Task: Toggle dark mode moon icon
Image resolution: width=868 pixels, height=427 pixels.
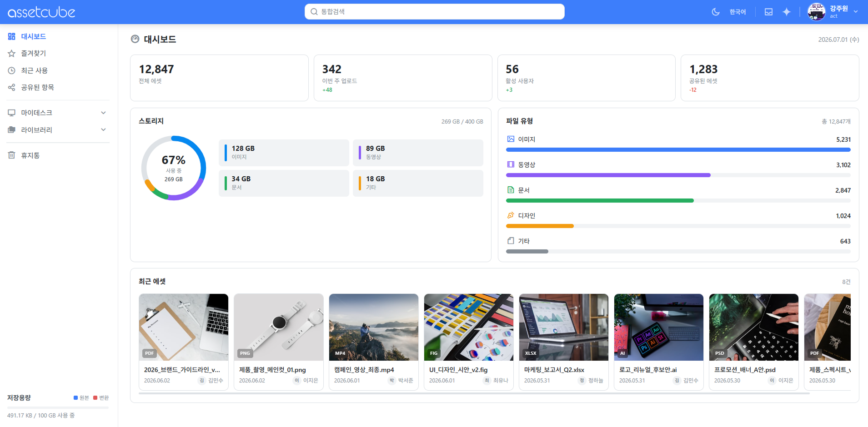Action: [716, 12]
